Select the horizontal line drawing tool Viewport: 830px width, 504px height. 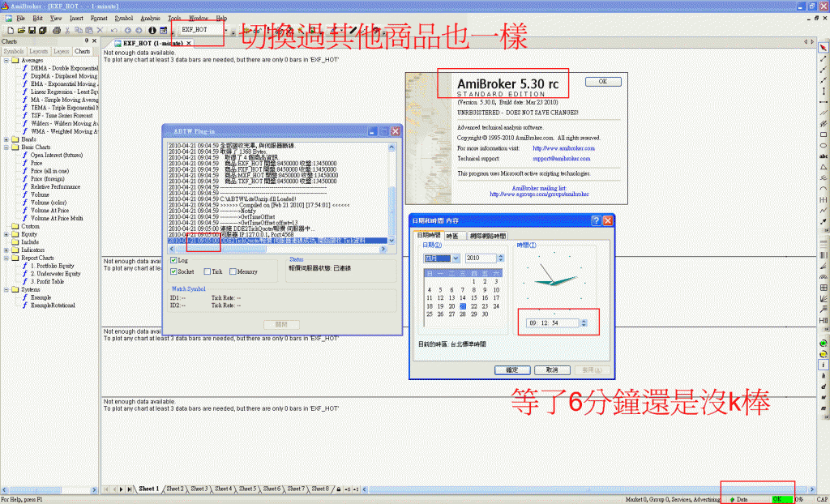coord(824,101)
